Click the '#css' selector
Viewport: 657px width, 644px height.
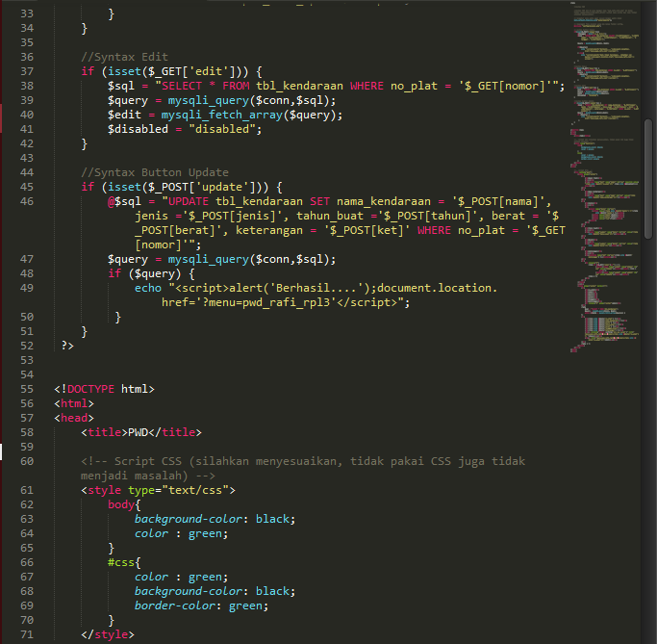[x=121, y=563]
